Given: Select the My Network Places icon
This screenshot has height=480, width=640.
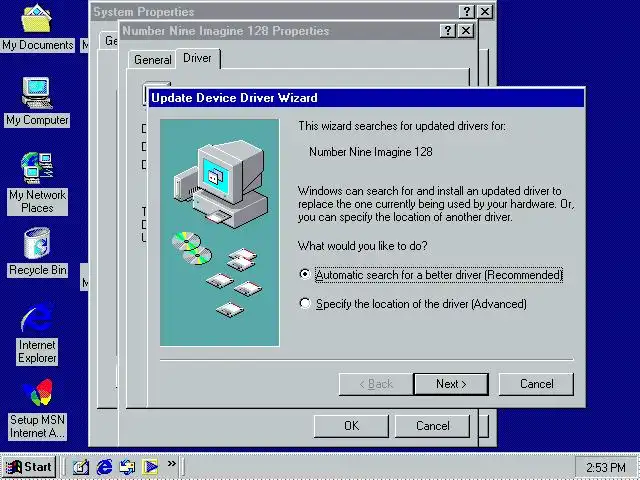Looking at the screenshot, I should tap(37, 183).
